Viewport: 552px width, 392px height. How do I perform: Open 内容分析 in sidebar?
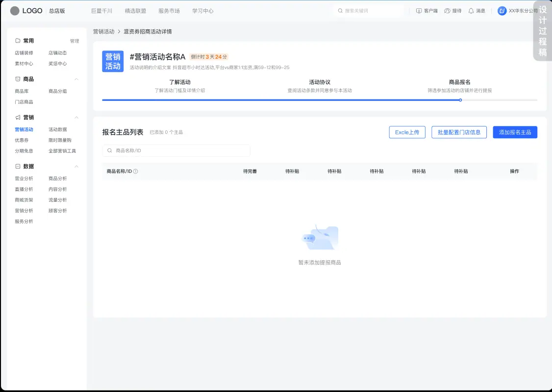58,189
